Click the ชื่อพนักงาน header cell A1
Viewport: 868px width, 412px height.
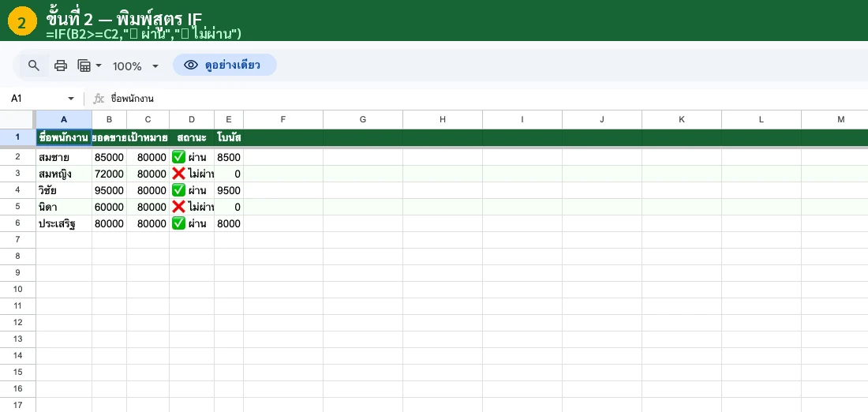point(64,137)
